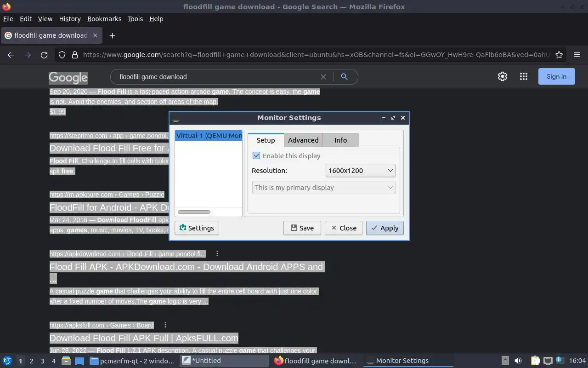The image size is (588, 368).
Task: Switch to the Advanced tab in Monitor Settings
Action: tap(303, 140)
